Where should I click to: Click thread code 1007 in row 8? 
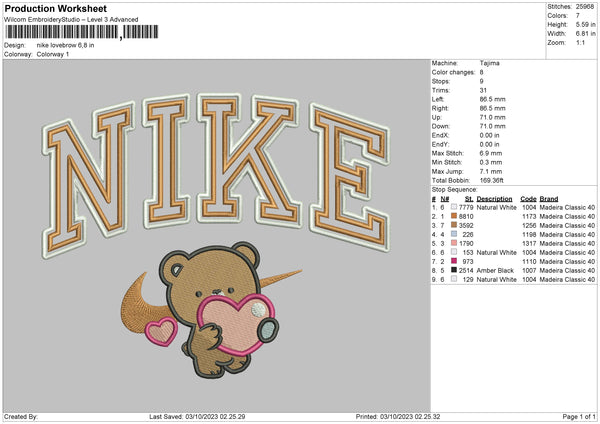click(529, 271)
